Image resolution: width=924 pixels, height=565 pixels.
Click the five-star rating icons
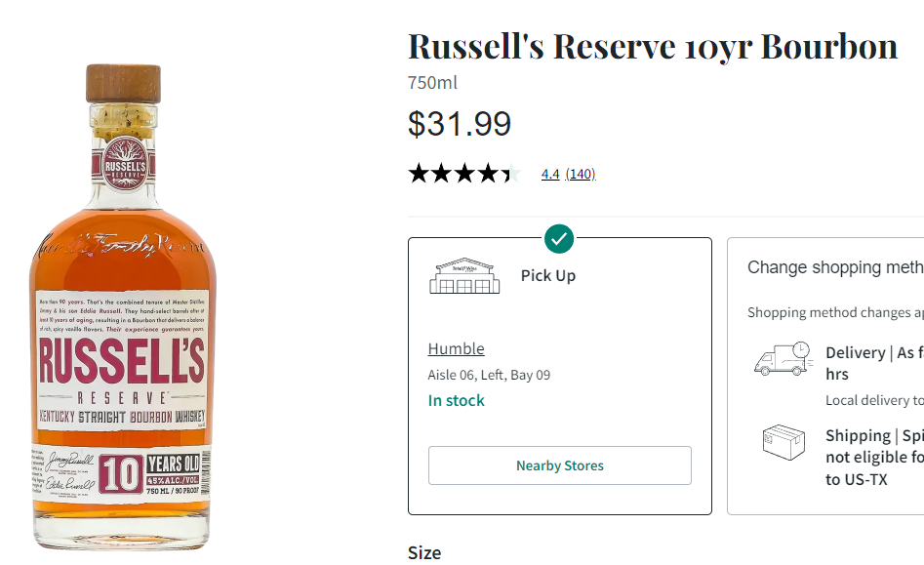pos(464,174)
